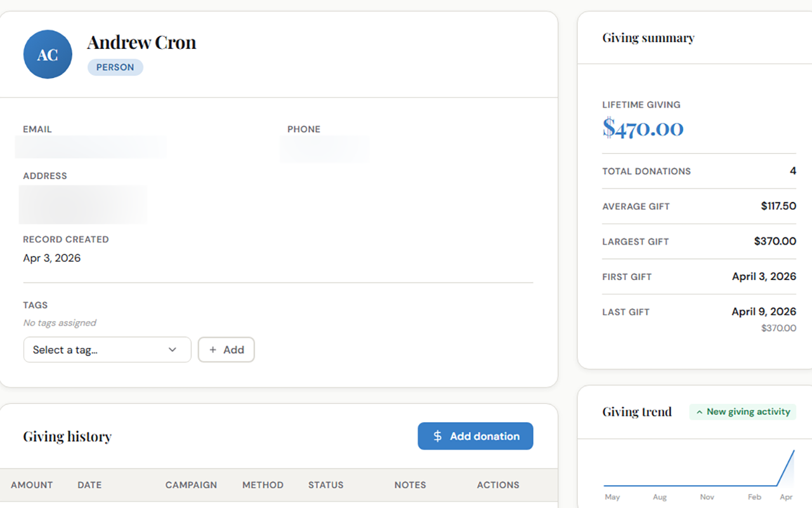Viewport: 812px width, 508px height.
Task: Sort giving history by DATE column
Action: pyautogui.click(x=89, y=485)
